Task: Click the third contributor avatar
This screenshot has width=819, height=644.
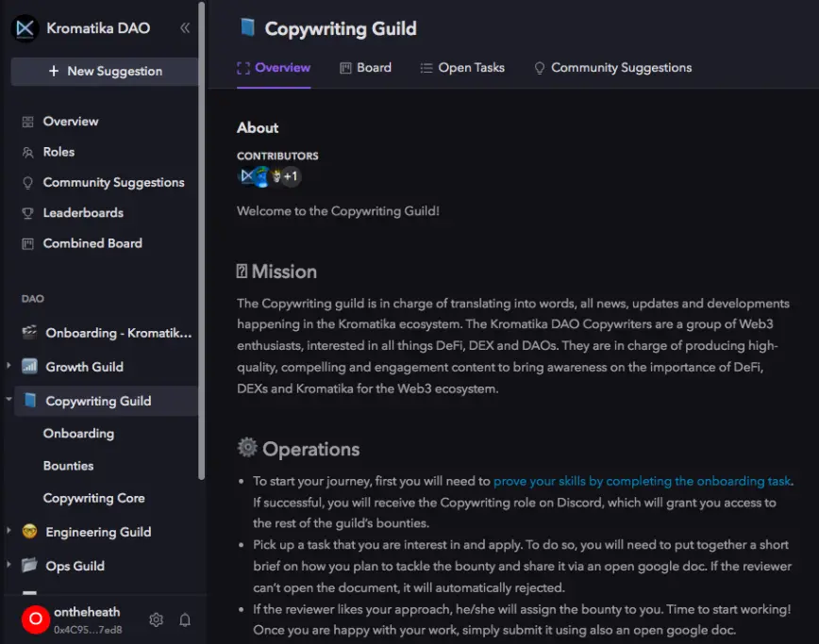Action: click(x=276, y=176)
